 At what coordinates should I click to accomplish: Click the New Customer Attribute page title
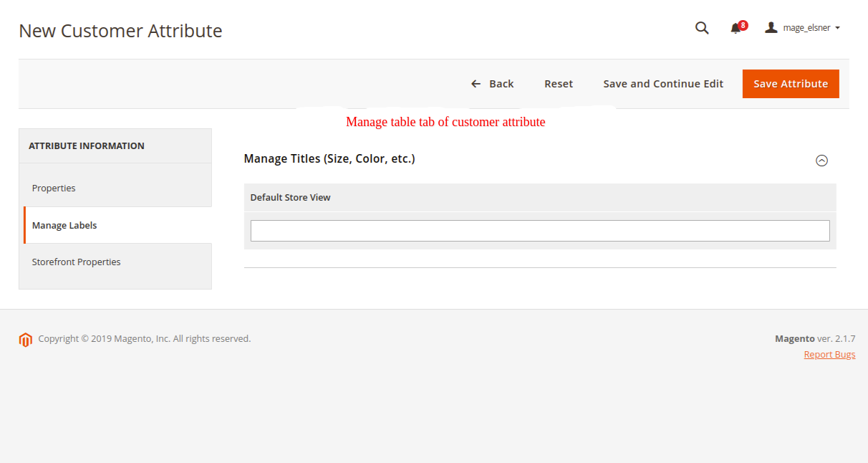point(120,31)
